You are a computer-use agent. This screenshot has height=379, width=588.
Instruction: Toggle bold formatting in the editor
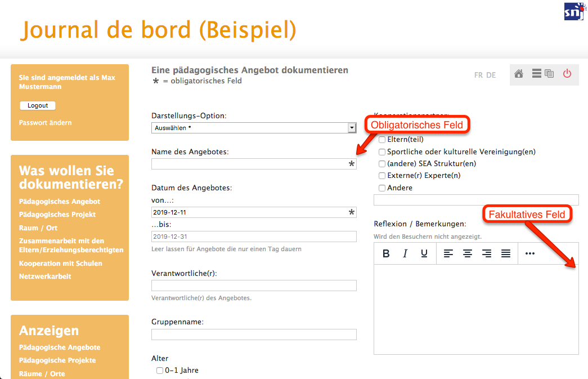(x=386, y=253)
